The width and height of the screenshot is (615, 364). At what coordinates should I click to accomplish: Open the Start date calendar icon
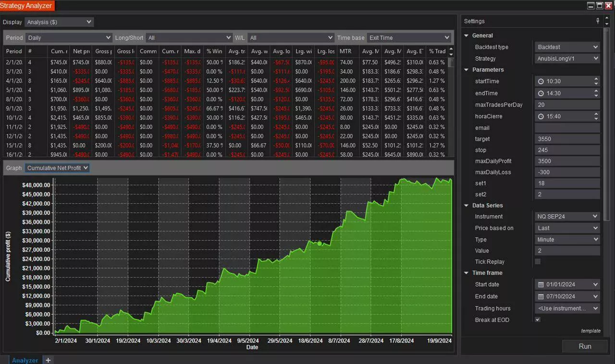[x=541, y=285]
